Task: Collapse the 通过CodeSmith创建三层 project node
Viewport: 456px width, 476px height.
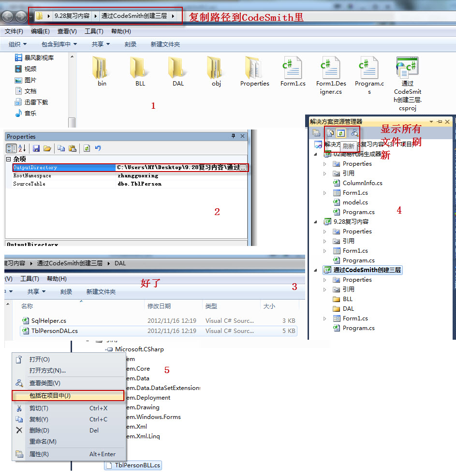Action: coord(315,270)
